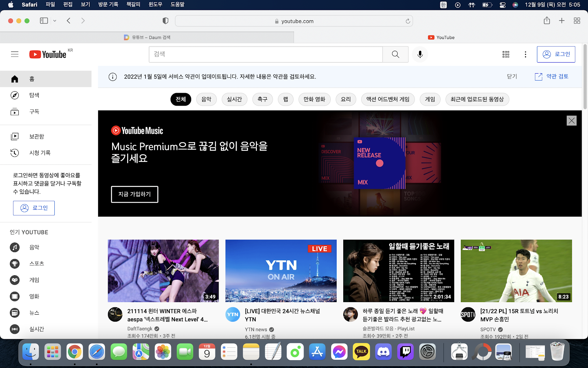
Task: Open 보관함 library in sidebar
Action: pyautogui.click(x=46, y=137)
